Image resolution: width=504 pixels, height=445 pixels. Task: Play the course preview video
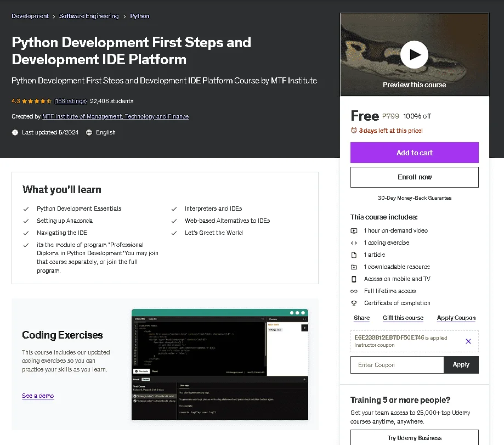(414, 54)
